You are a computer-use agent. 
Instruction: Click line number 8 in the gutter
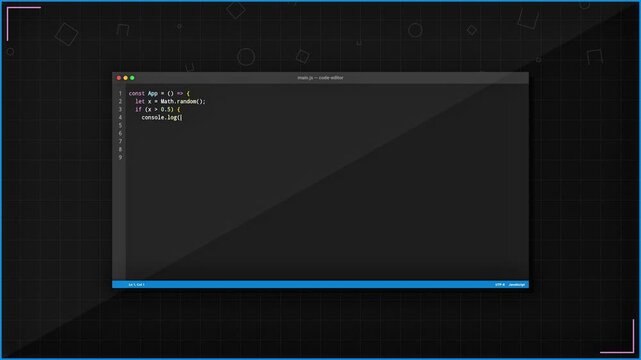[x=120, y=150]
